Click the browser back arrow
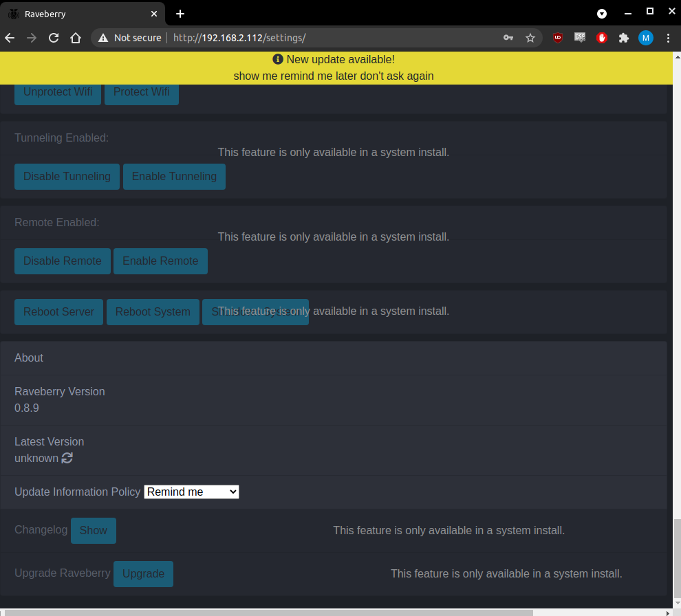Viewport: 681px width, 616px height. (x=10, y=38)
